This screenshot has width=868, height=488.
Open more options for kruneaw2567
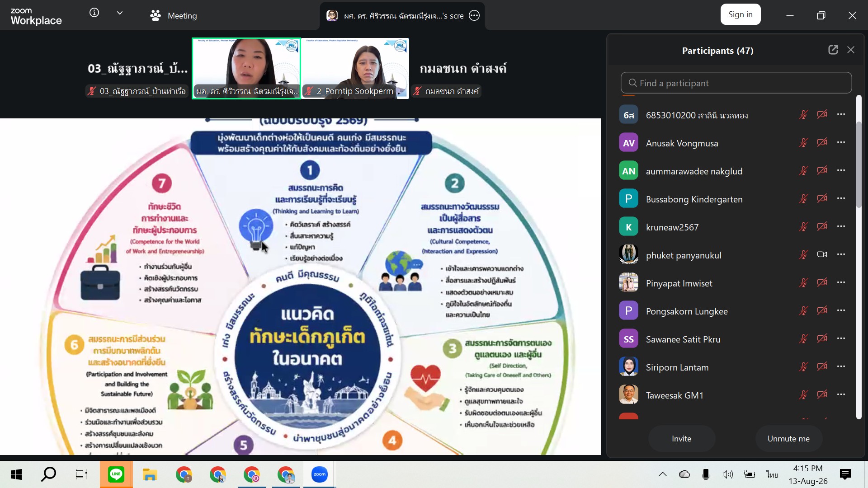[841, 226]
